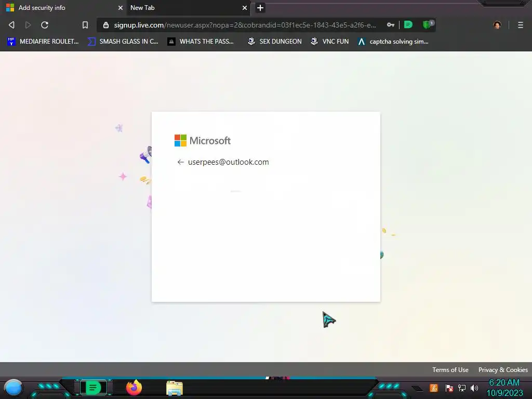This screenshot has height=399, width=532.
Task: Open Privacy & Cookies link
Action: click(x=503, y=369)
